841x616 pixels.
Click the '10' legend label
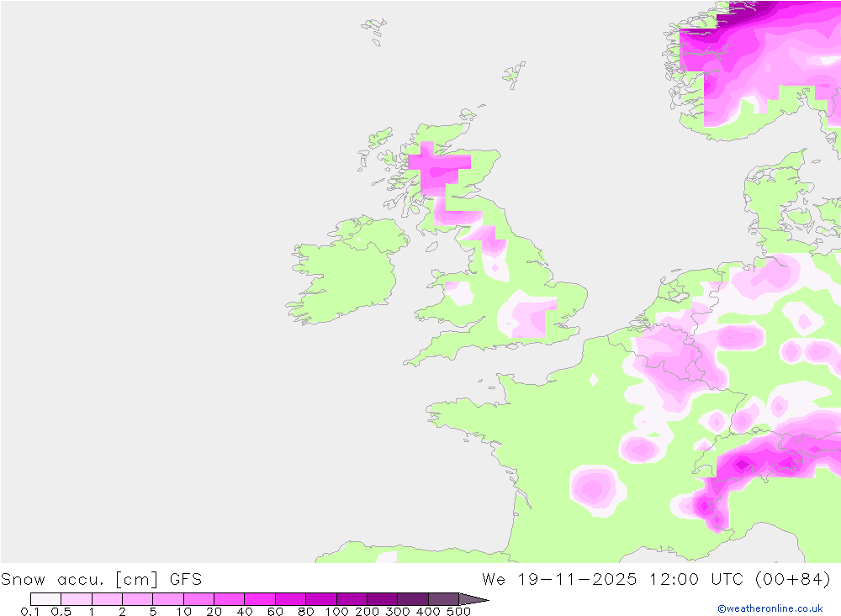184,611
